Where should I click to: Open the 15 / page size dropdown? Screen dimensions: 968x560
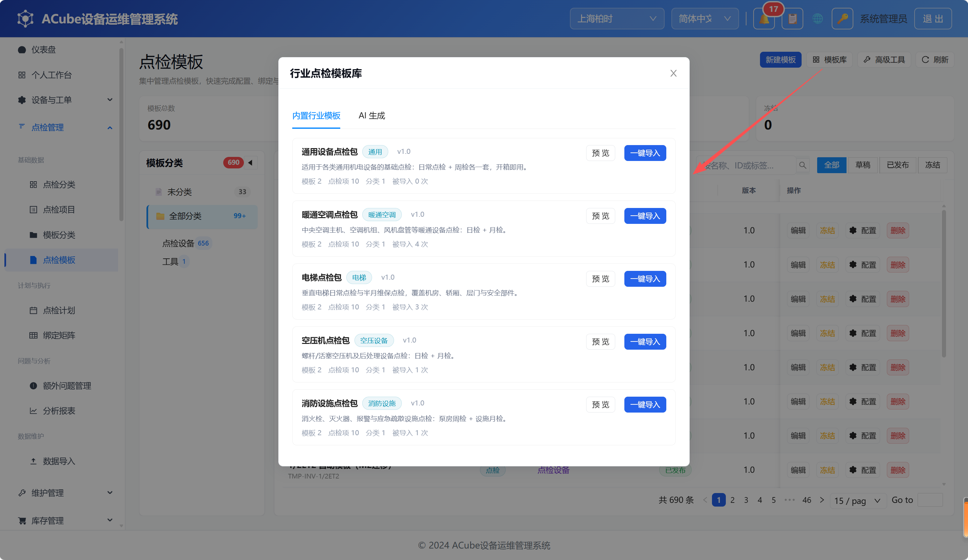pos(858,500)
